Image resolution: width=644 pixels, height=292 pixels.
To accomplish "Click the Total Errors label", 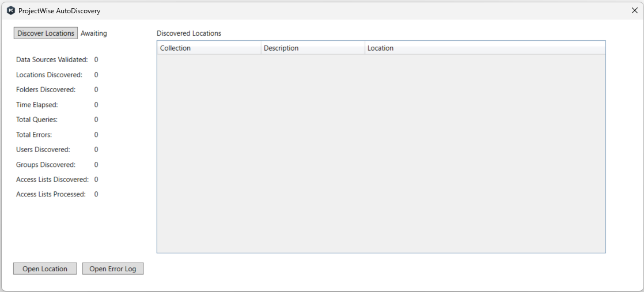I will (x=35, y=135).
